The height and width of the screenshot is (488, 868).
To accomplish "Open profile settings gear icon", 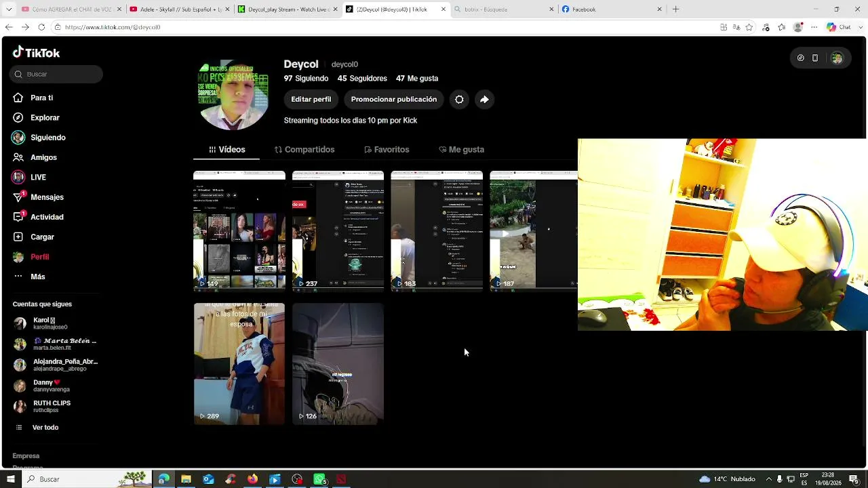I will (459, 99).
